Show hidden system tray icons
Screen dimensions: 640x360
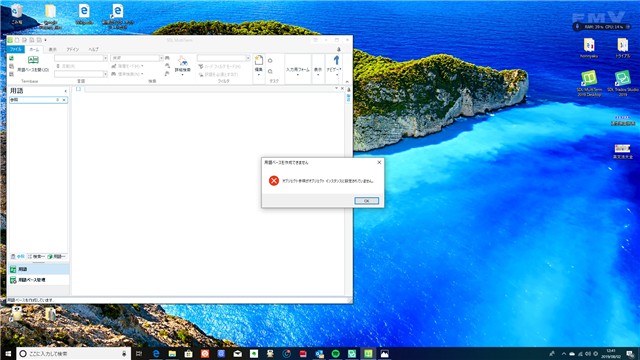564,353
